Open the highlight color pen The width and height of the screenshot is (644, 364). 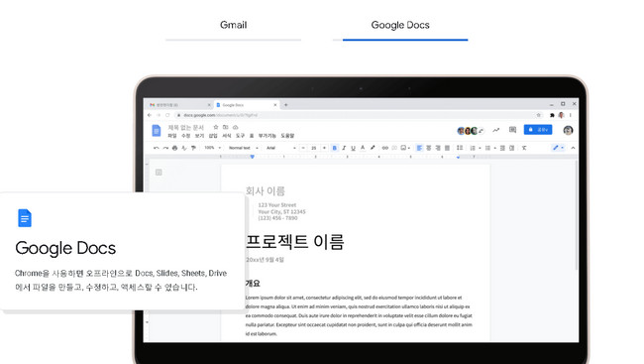373,148
